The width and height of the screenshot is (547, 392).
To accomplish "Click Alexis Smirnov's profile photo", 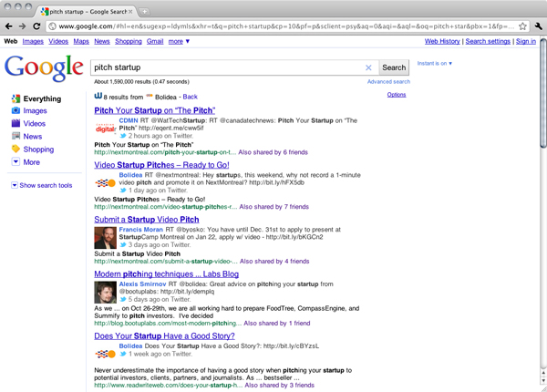I will point(106,293).
